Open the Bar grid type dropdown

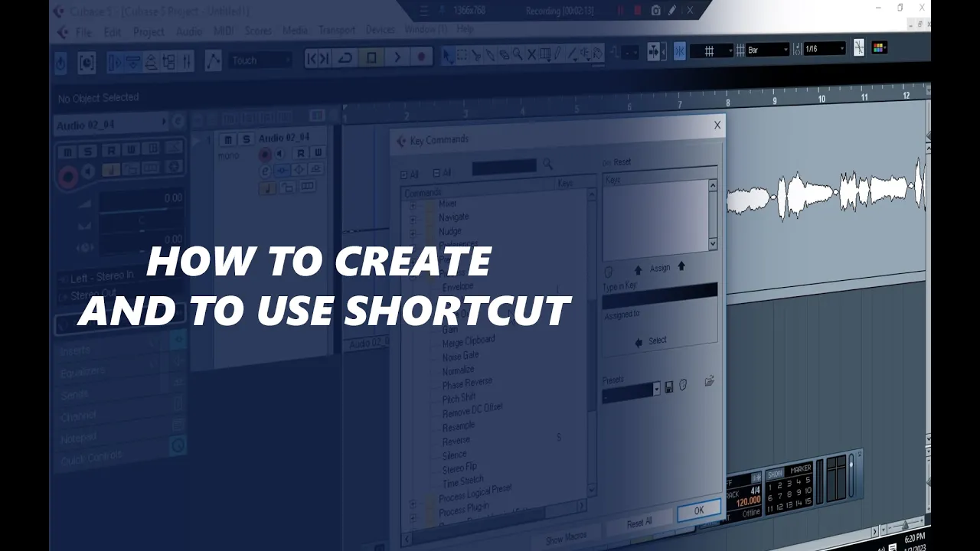click(768, 50)
